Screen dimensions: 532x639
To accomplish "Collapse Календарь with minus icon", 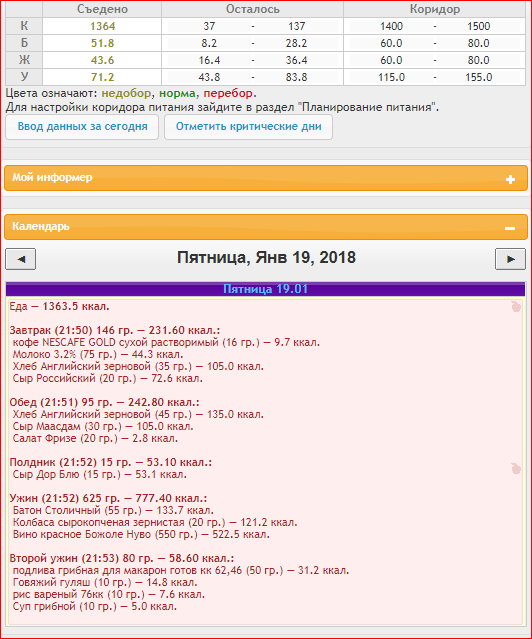I will coord(510,228).
